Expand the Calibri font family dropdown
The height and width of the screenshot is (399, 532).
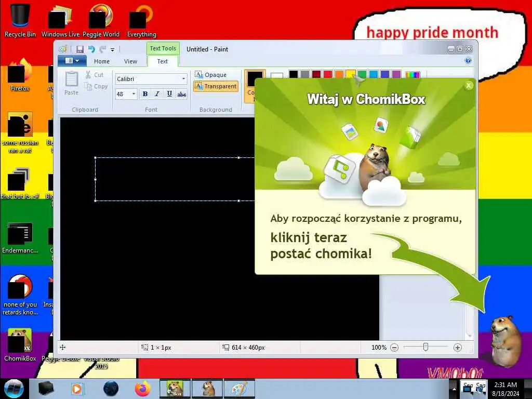183,79
